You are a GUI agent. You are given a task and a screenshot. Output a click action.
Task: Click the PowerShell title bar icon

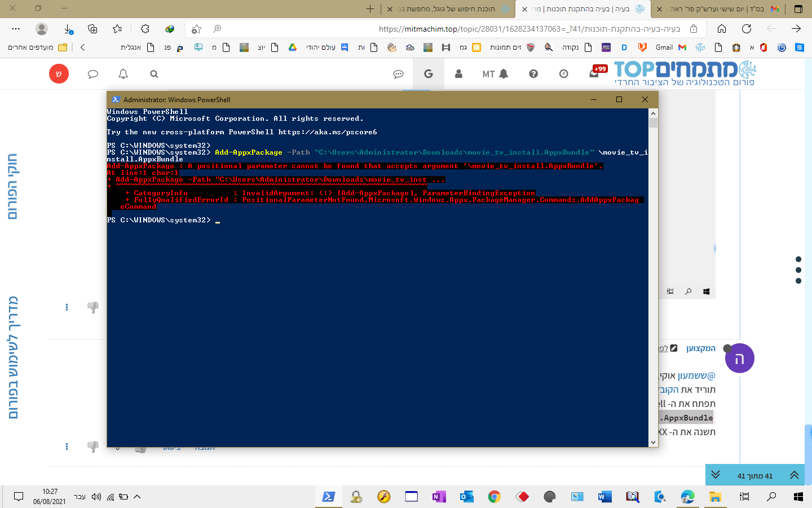coord(116,99)
